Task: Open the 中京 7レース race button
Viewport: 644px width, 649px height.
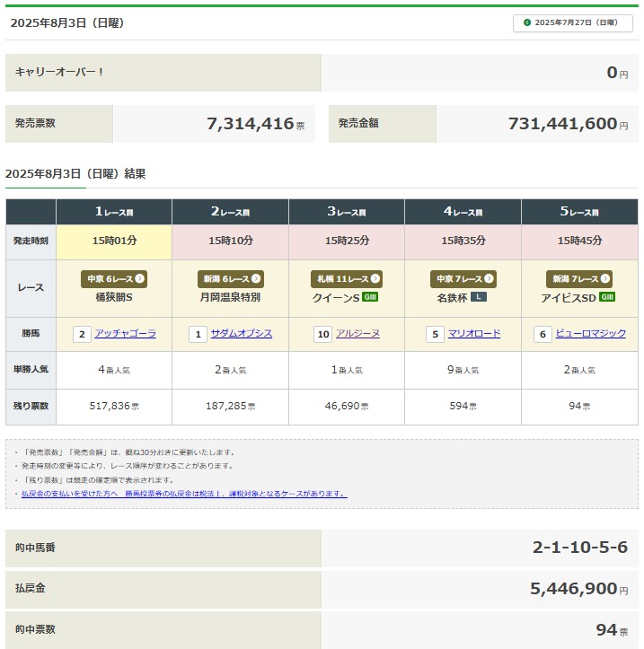Action: pyautogui.click(x=463, y=279)
